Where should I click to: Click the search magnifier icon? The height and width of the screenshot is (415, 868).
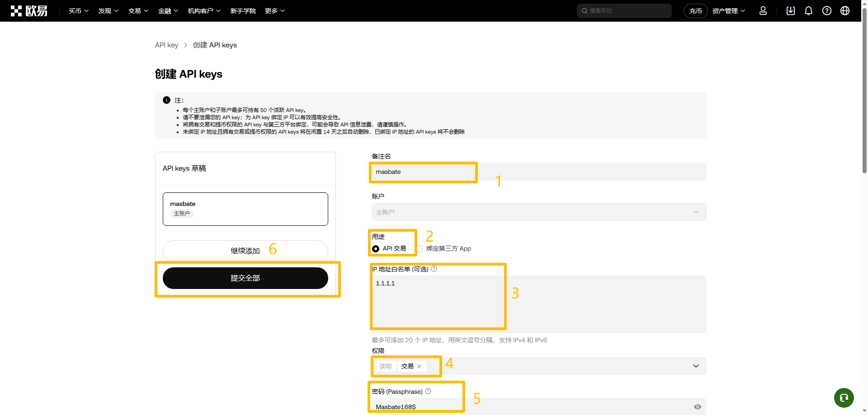[585, 11]
